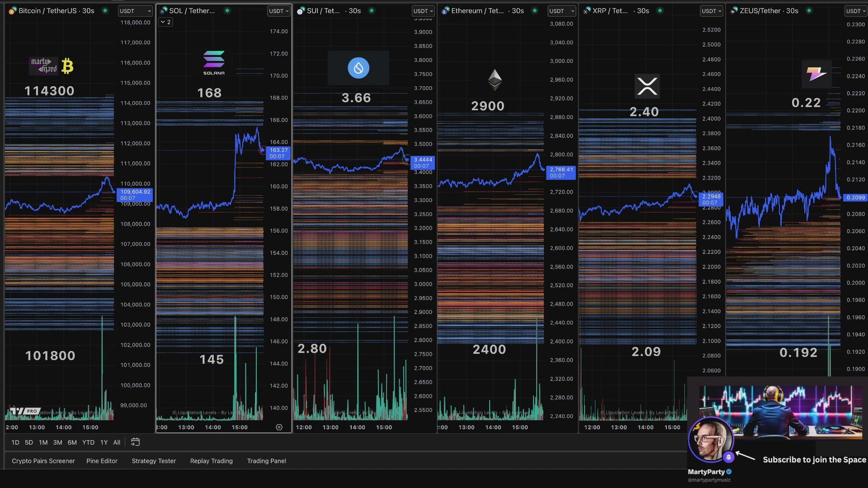This screenshot has width=868, height=488.
Task: Toggle green status dot on ZEUS/Tether chart
Action: [x=809, y=10]
